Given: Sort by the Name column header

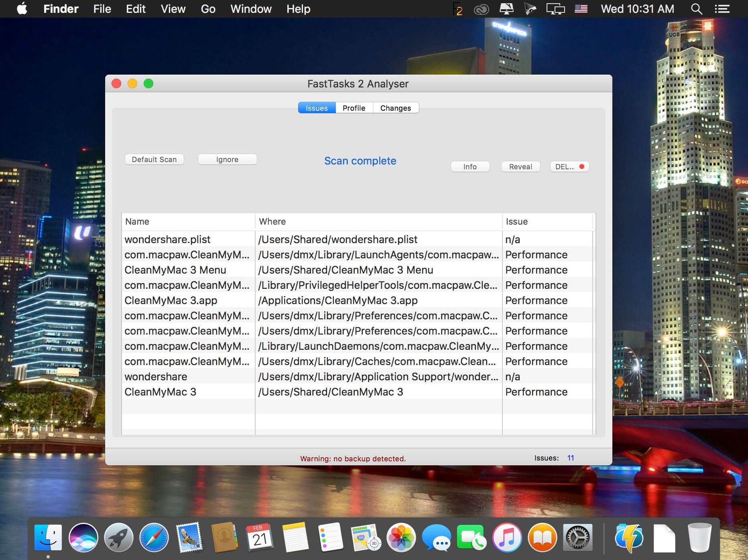Looking at the screenshot, I should (188, 221).
